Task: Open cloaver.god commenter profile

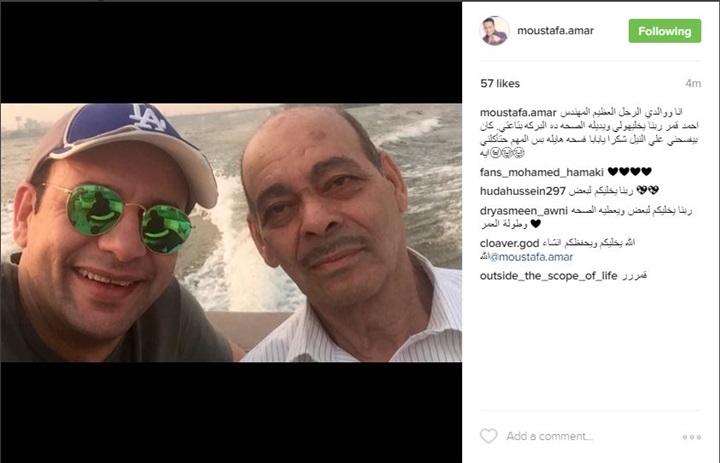Action: tap(509, 243)
